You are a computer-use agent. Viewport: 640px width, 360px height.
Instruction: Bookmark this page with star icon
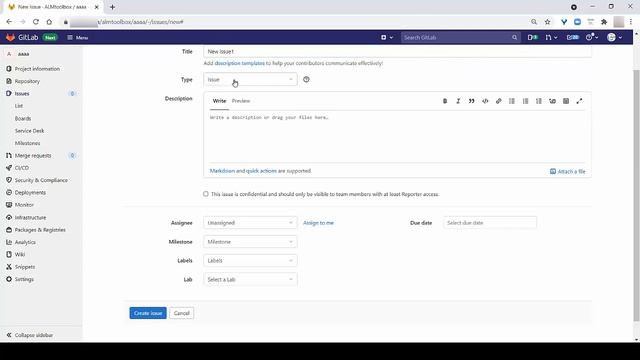click(547, 22)
